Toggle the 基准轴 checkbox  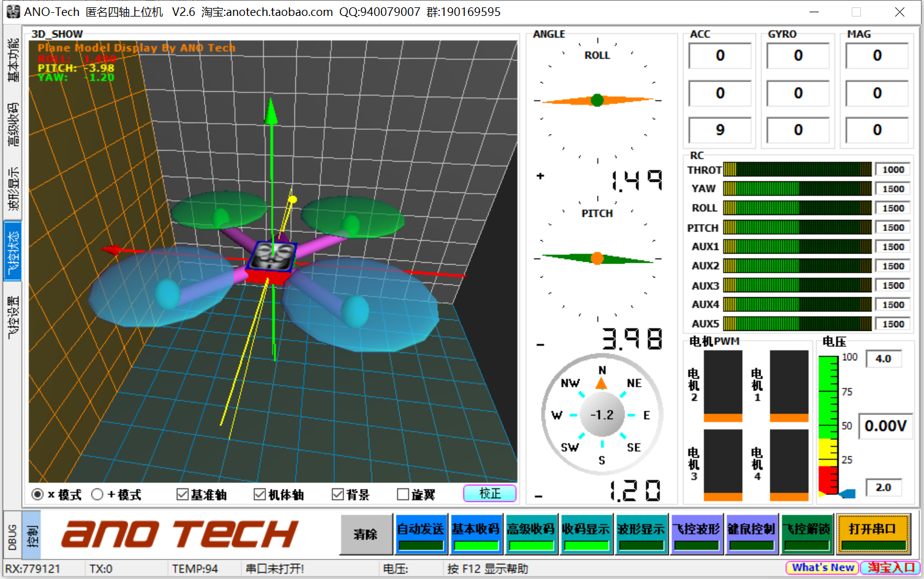tap(201, 494)
